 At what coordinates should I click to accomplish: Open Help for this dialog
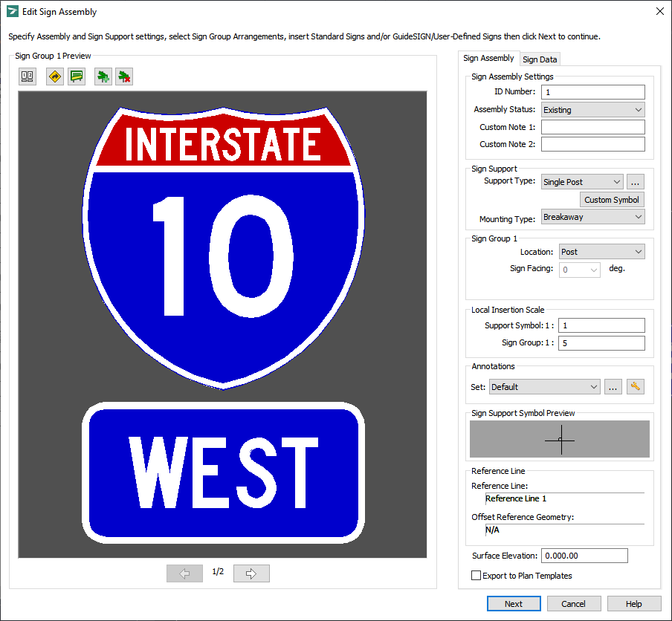pyautogui.click(x=634, y=604)
